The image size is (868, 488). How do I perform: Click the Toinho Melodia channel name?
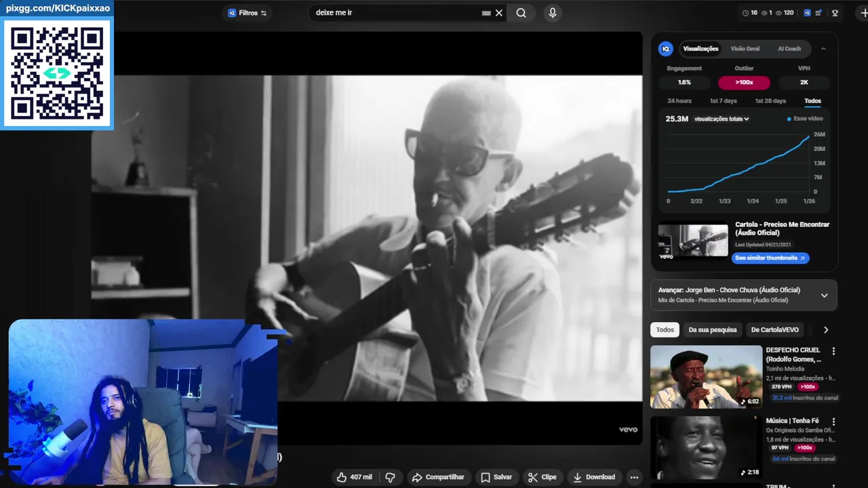pyautogui.click(x=785, y=369)
